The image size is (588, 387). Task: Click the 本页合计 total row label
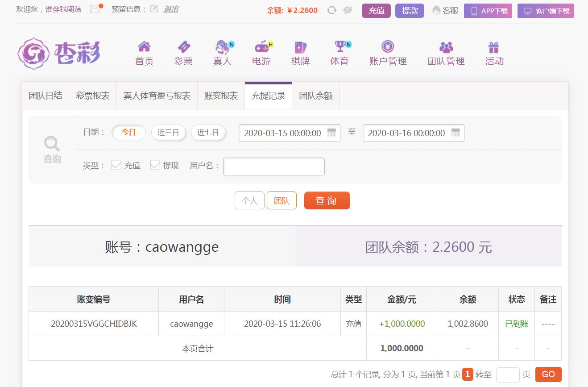[198, 348]
